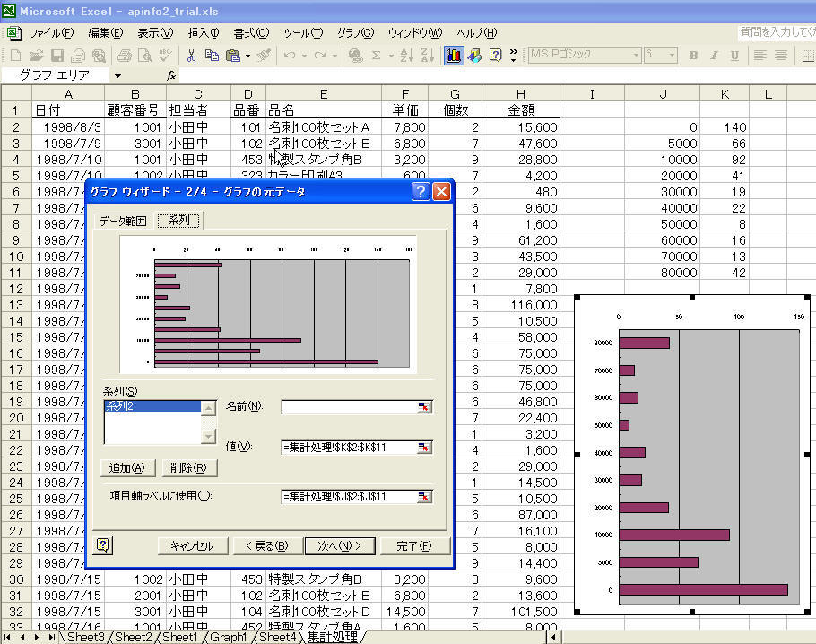This screenshot has width=816, height=644.
Task: Switch to the データ範囲 tab
Action: coord(123,222)
